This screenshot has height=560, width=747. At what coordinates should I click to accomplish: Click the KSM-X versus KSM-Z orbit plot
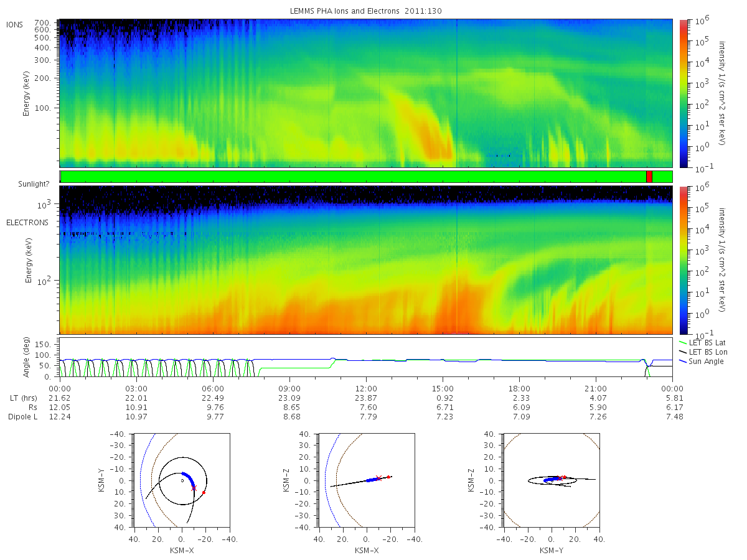366,480
